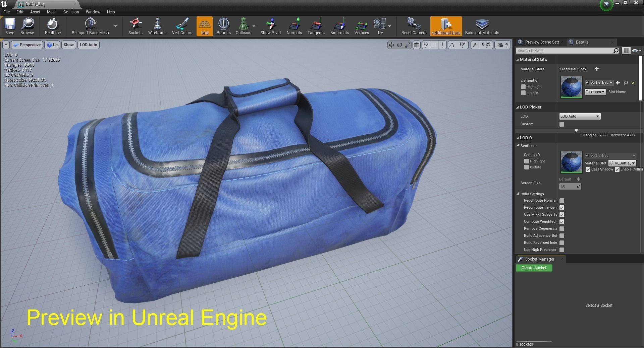Toggle scale snapping in viewport

[475, 45]
